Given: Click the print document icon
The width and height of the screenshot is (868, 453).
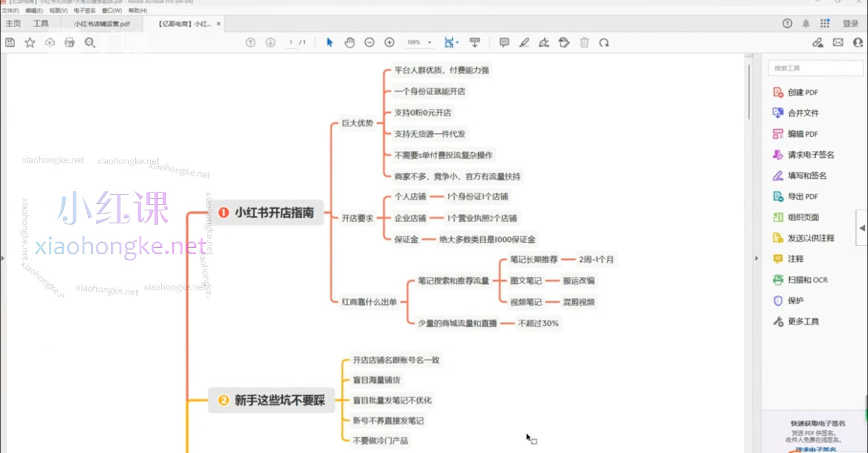Looking at the screenshot, I should tap(70, 42).
